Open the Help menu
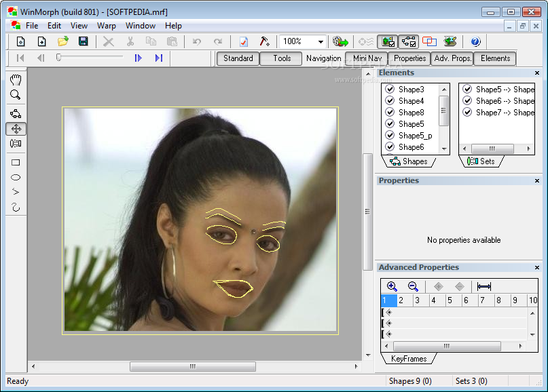 point(173,26)
